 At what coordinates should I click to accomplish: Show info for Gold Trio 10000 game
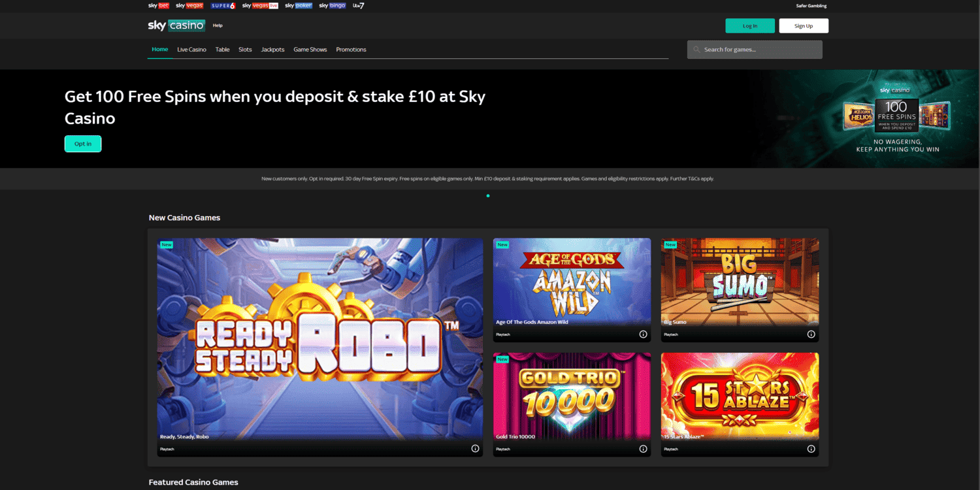[x=643, y=449]
